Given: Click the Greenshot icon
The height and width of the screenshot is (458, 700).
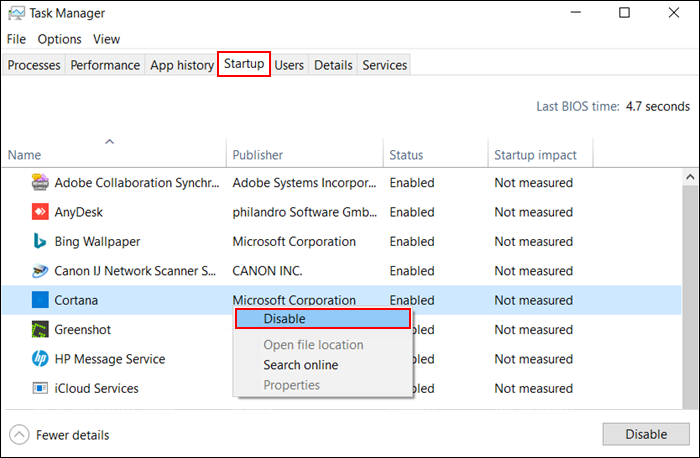Looking at the screenshot, I should [40, 329].
